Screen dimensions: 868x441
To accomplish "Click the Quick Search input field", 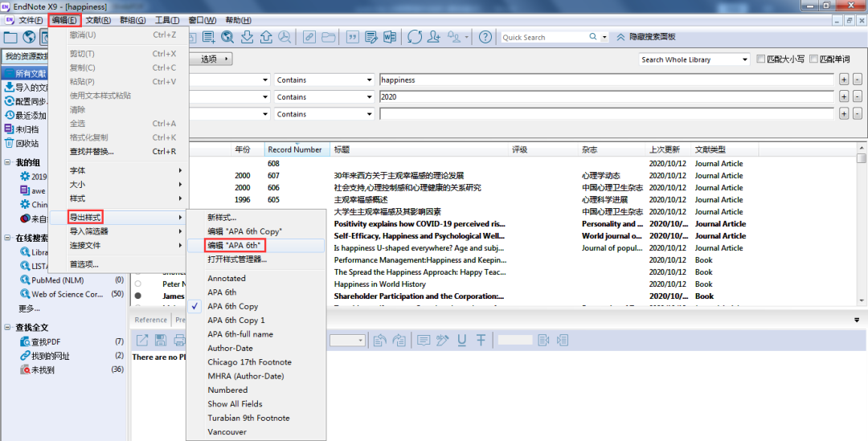I will click(x=544, y=37).
